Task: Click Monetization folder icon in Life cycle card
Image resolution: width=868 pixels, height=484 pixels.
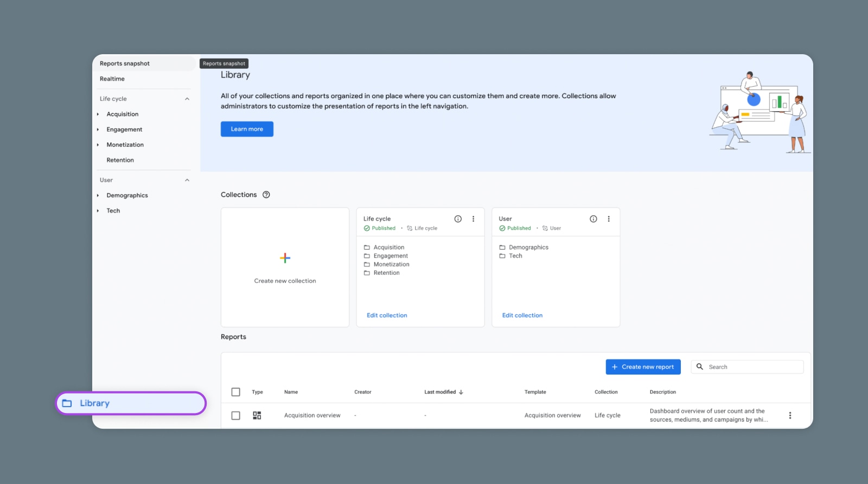Action: 367,264
